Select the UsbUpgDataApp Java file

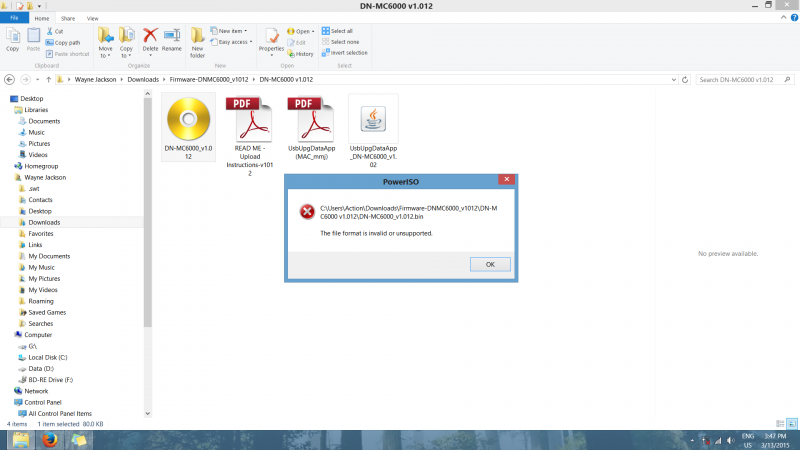coord(373,131)
